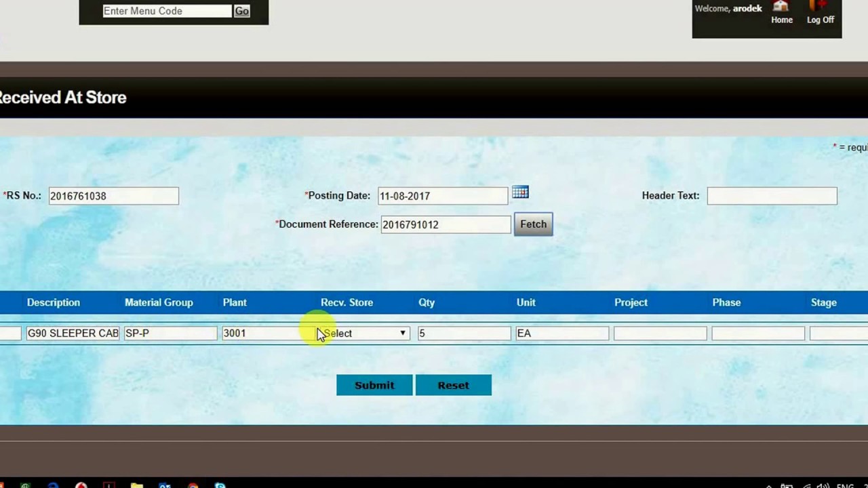Click the RS No. label
This screenshot has width=868, height=488.
(22, 195)
